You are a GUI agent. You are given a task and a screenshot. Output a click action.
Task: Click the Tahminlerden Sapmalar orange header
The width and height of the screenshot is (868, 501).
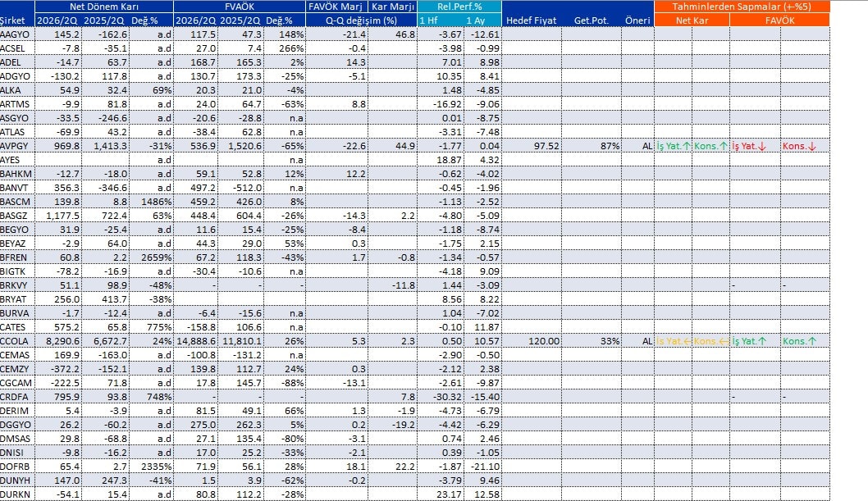[x=742, y=7]
